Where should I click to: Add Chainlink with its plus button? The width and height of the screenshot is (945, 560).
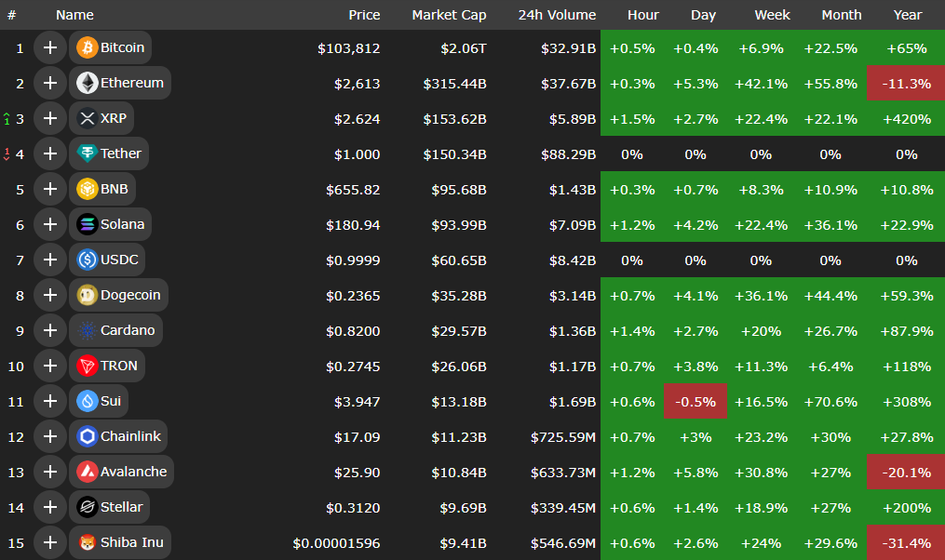click(50, 436)
